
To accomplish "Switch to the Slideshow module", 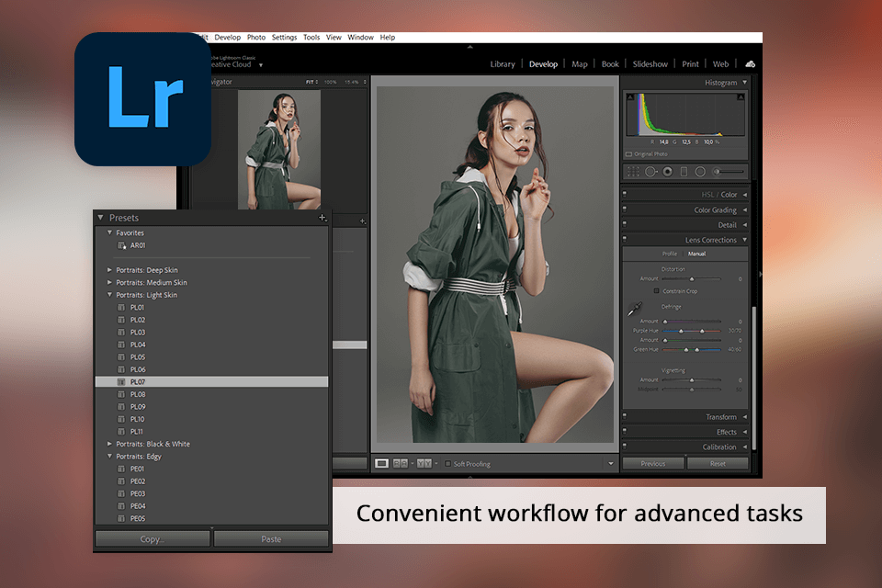I will coord(650,64).
